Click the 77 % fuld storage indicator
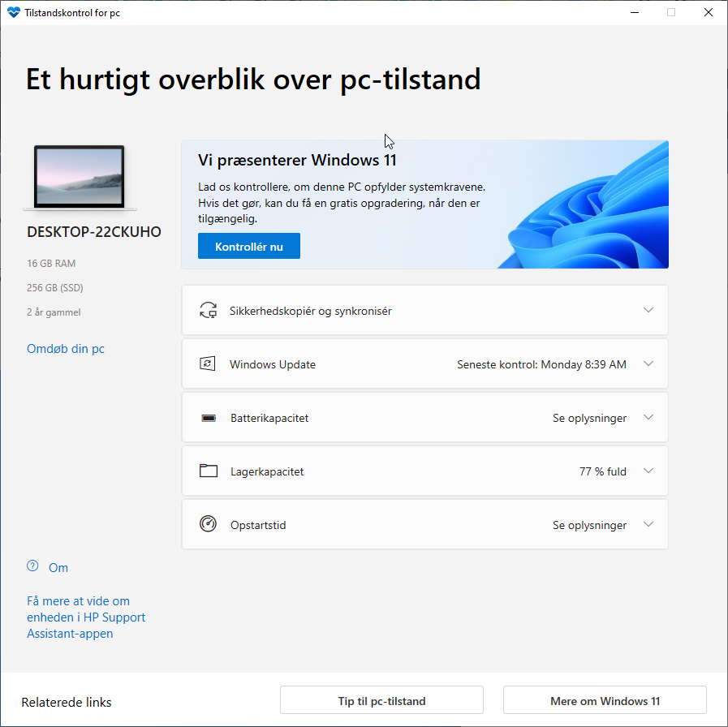Image resolution: width=728 pixels, height=727 pixels. [601, 471]
